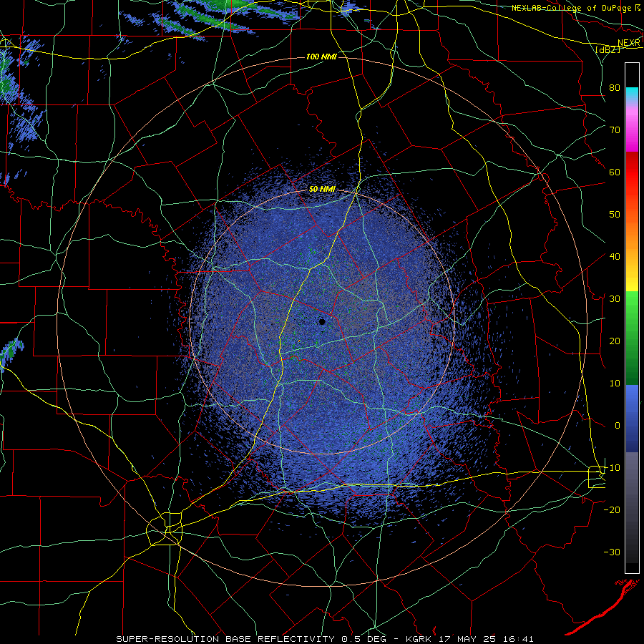
Task: Click the [dBZ] unit label above color scale
Action: 607,49
